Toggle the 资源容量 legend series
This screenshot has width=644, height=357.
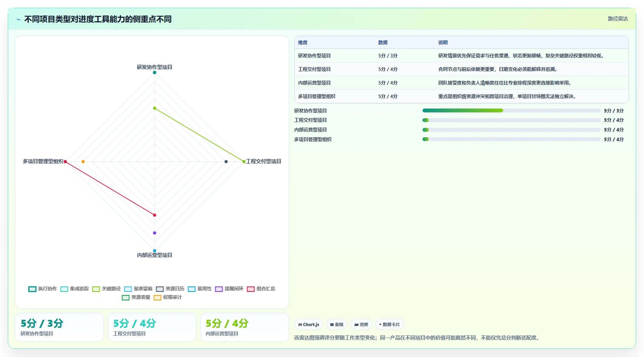pos(136,297)
